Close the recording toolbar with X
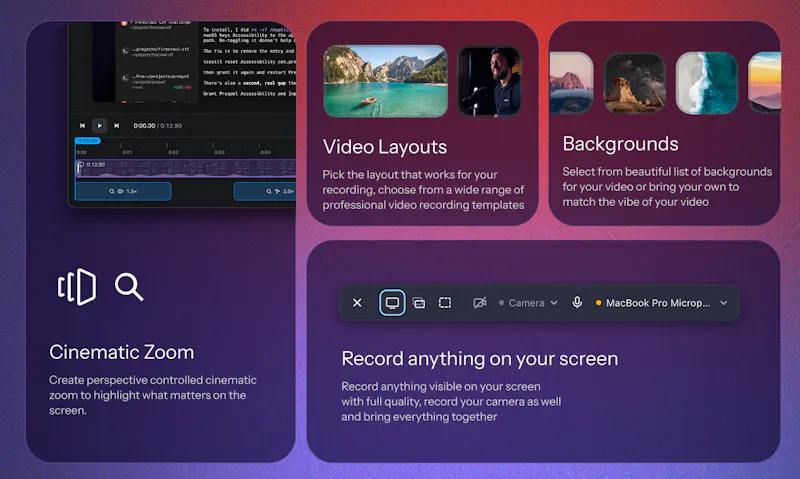 [357, 303]
